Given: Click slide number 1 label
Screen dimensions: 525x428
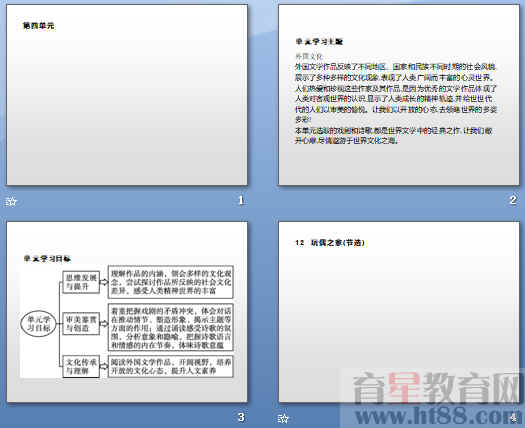Looking at the screenshot, I should [x=241, y=200].
